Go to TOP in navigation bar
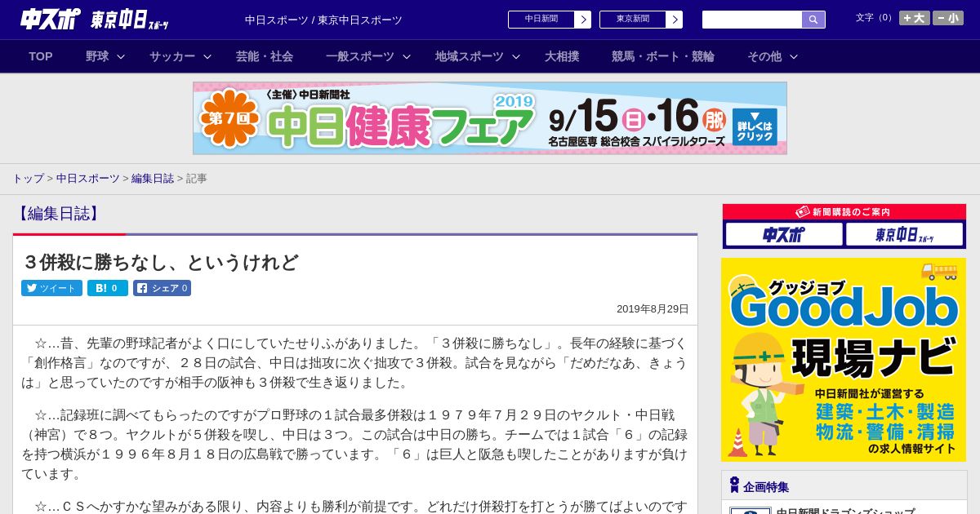 [41, 56]
